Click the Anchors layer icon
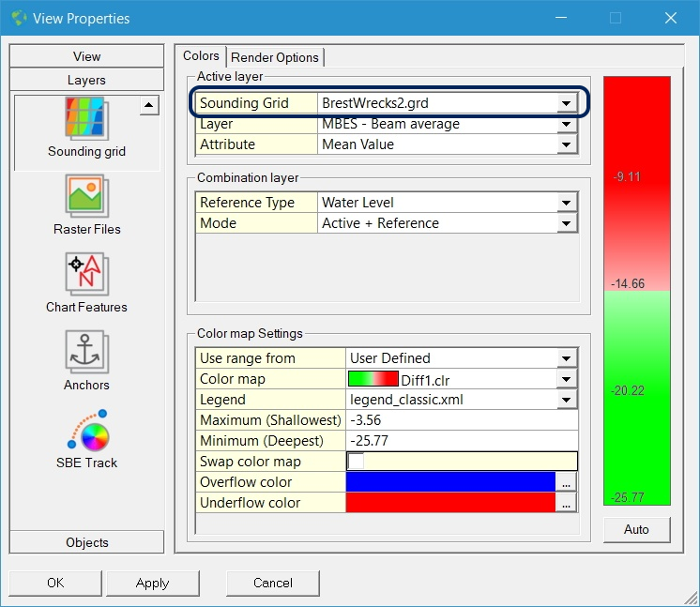This screenshot has height=607, width=700. [87, 352]
